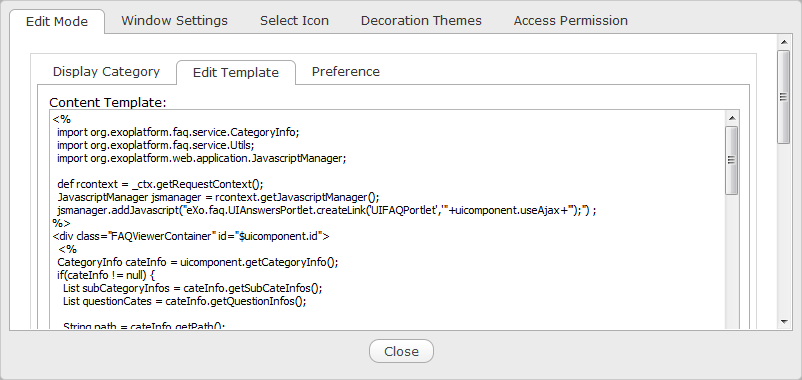The height and width of the screenshot is (380, 802).
Task: Select the Edit Template sub-tab
Action: coord(236,73)
